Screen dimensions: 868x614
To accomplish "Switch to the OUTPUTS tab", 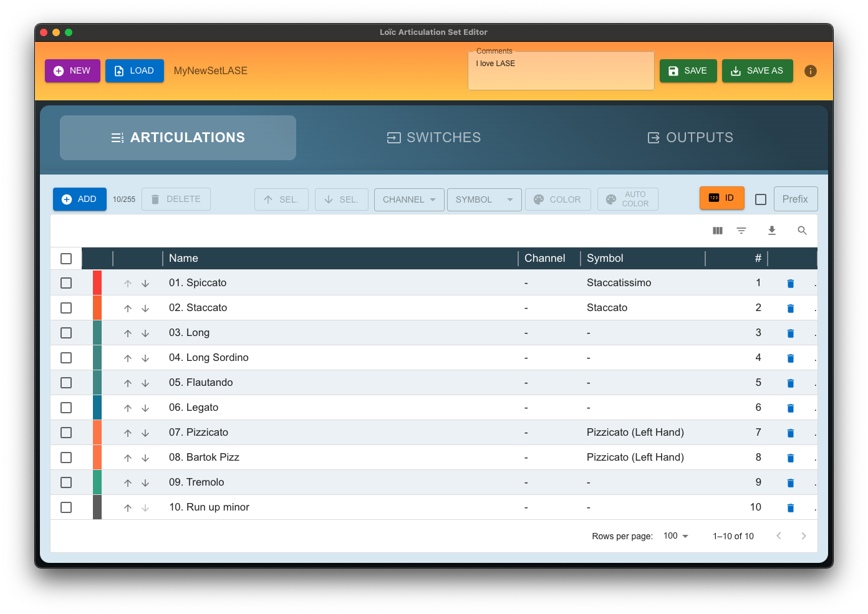I will point(690,138).
